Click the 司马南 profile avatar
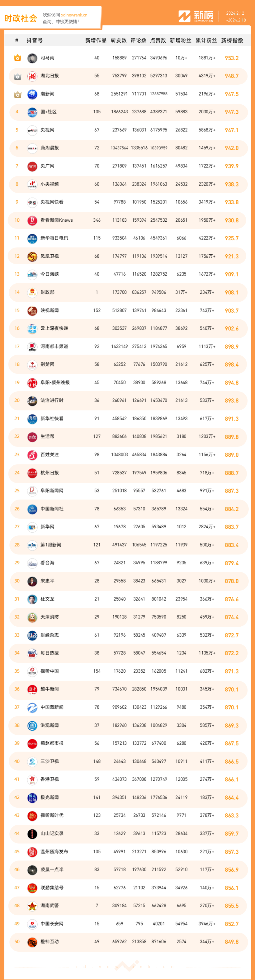Viewport: 255px width, 980px height. coord(32,58)
